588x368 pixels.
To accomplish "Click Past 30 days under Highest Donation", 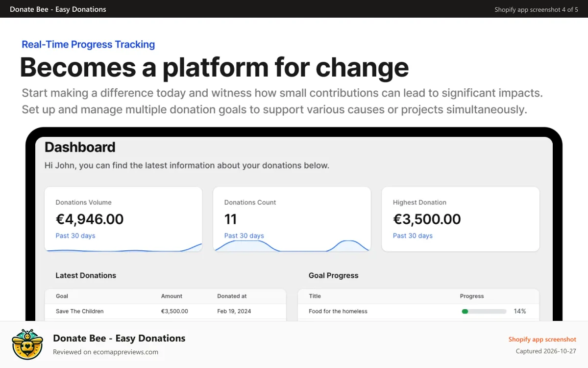I will coord(413,236).
